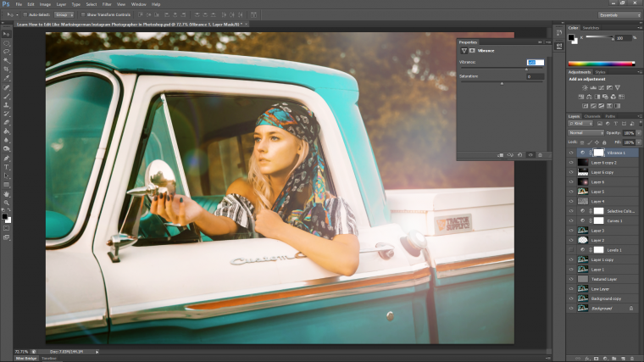The image size is (644, 362).
Task: Hide the Layer 6 copy 2 layer
Action: (571, 162)
